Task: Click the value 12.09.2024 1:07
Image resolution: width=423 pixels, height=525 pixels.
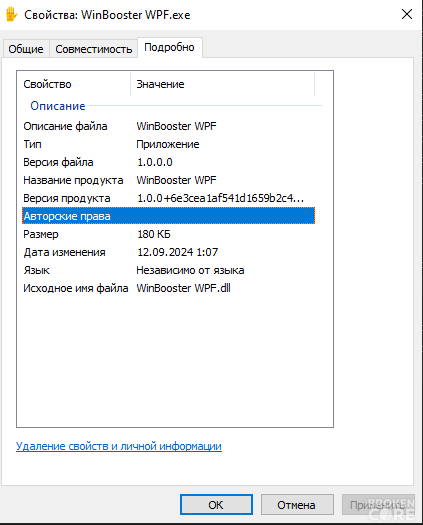Action: pos(178,252)
